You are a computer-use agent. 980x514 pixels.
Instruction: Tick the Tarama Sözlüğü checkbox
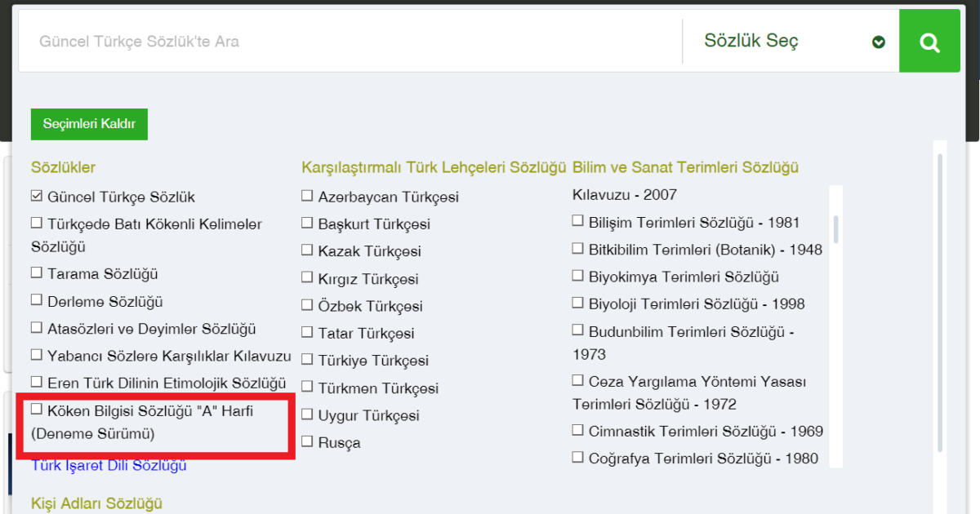click(37, 273)
